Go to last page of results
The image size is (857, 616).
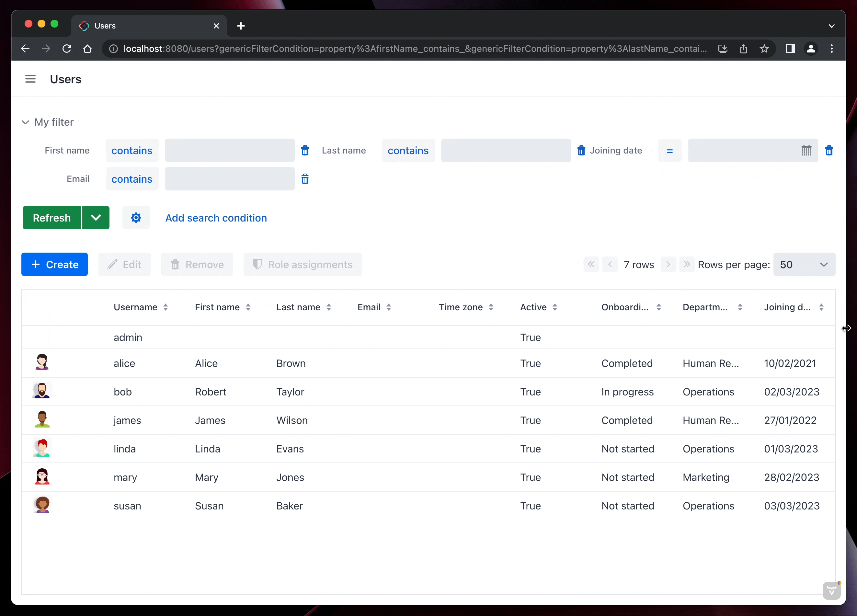pos(687,265)
